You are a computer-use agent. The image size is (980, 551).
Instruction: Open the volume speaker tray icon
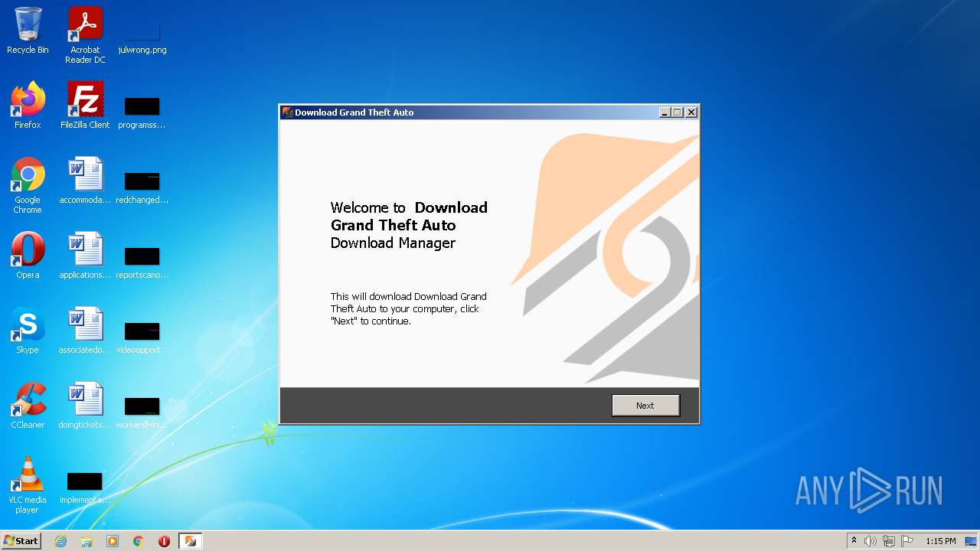pos(871,541)
